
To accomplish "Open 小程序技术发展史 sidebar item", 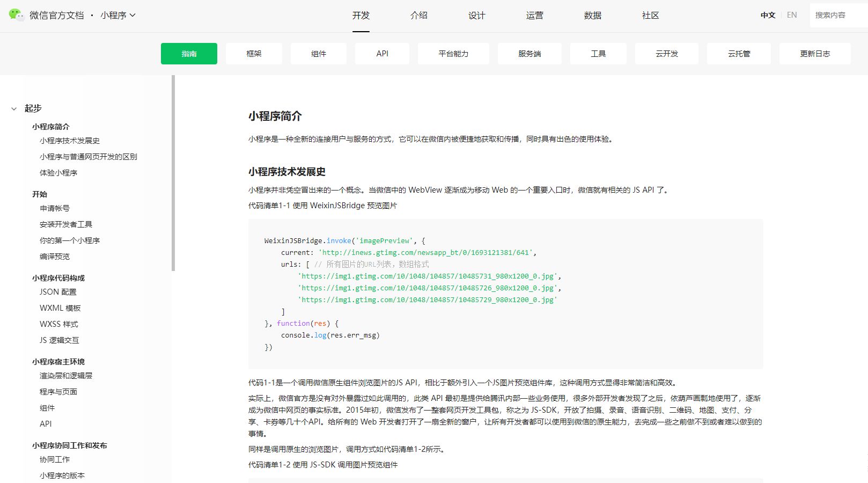I will (x=70, y=141).
